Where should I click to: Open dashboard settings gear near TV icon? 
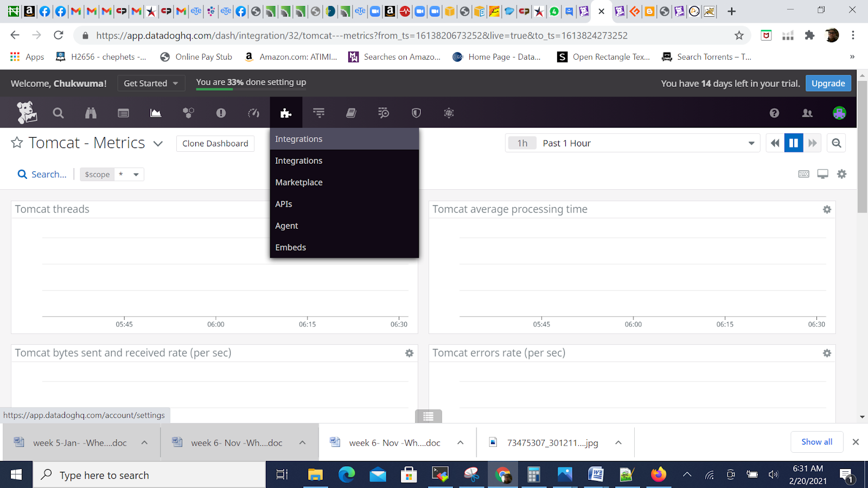click(x=842, y=174)
